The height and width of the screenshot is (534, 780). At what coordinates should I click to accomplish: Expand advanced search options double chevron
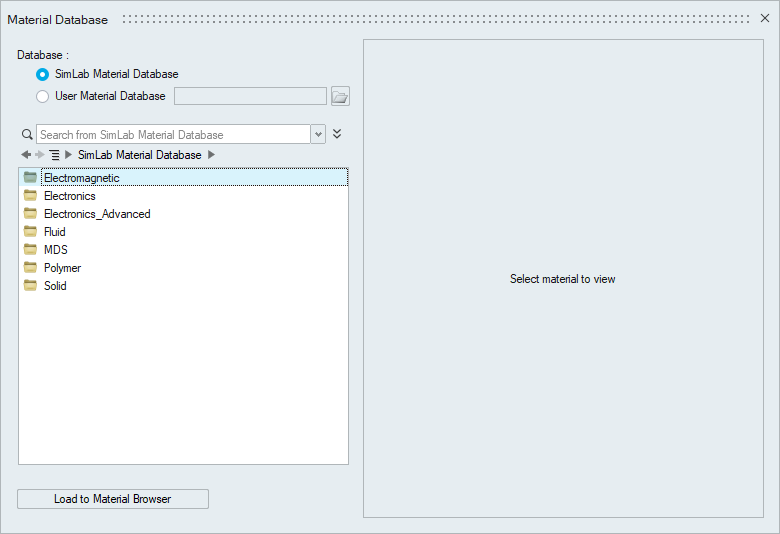click(337, 134)
